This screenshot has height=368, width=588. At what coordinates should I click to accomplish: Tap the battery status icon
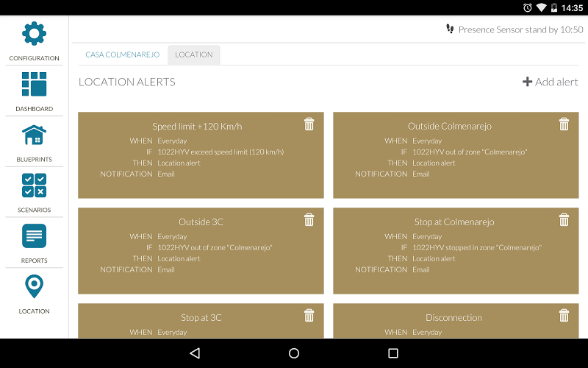coord(554,7)
